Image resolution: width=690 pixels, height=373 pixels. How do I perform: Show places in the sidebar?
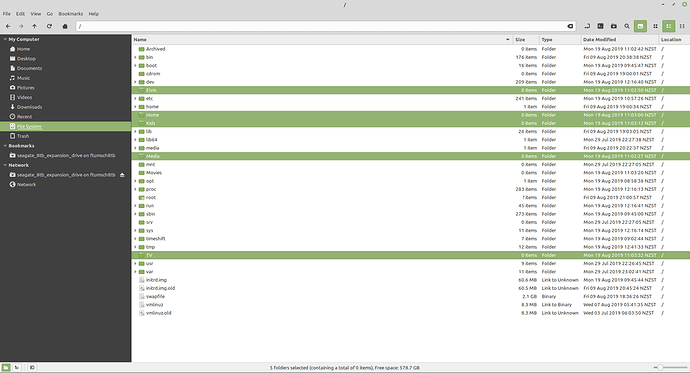pyautogui.click(x=6, y=367)
